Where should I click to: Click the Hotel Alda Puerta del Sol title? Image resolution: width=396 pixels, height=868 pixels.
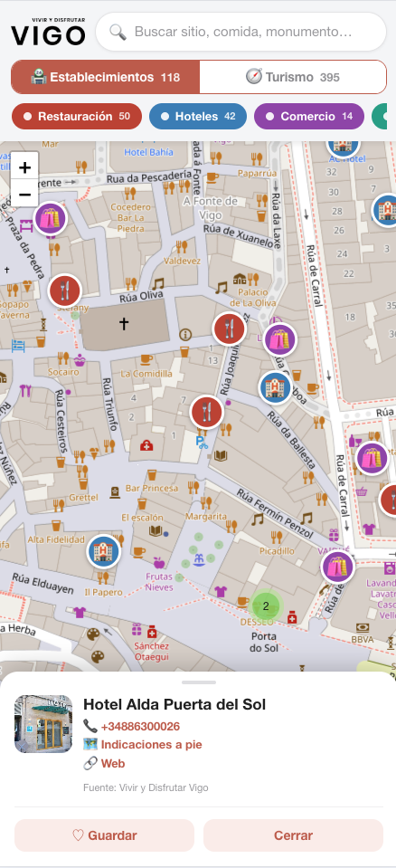pos(174,704)
